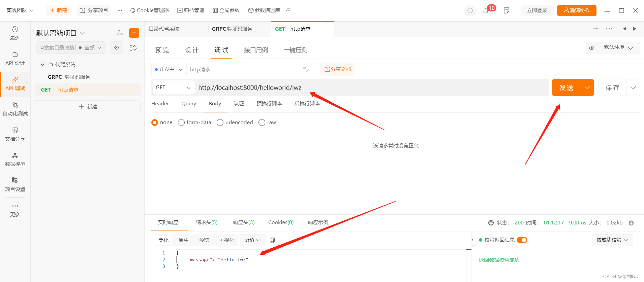Switch to the 一键压测 tab
The image size is (644, 282).
(x=295, y=50)
